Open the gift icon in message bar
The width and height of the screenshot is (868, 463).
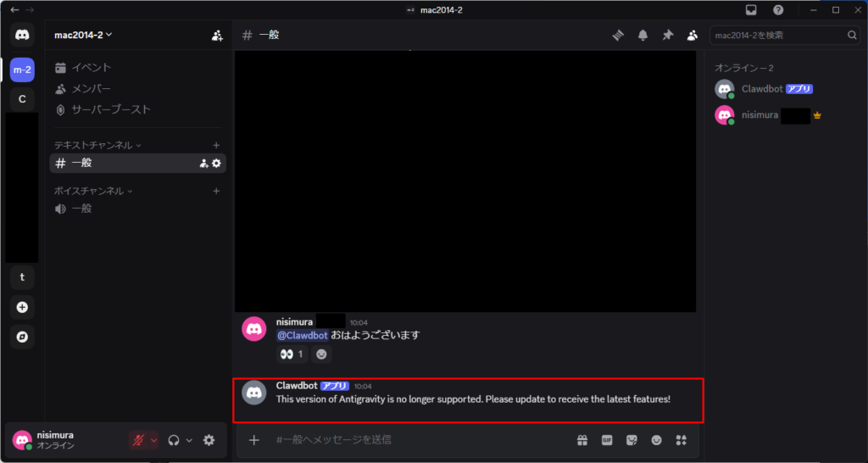coord(582,440)
